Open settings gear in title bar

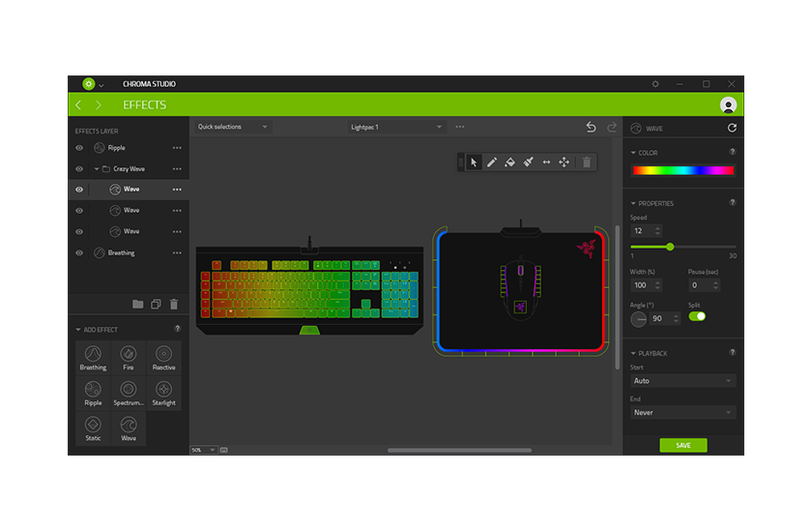click(655, 84)
